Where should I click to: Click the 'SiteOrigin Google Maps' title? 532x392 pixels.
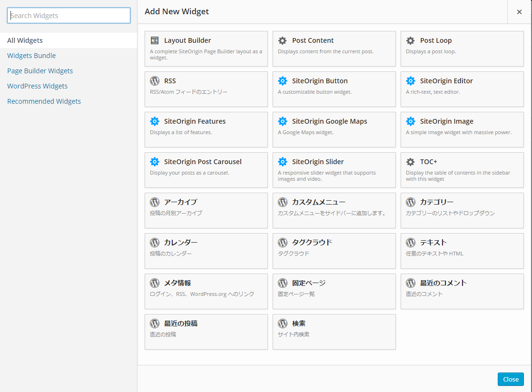click(x=329, y=121)
